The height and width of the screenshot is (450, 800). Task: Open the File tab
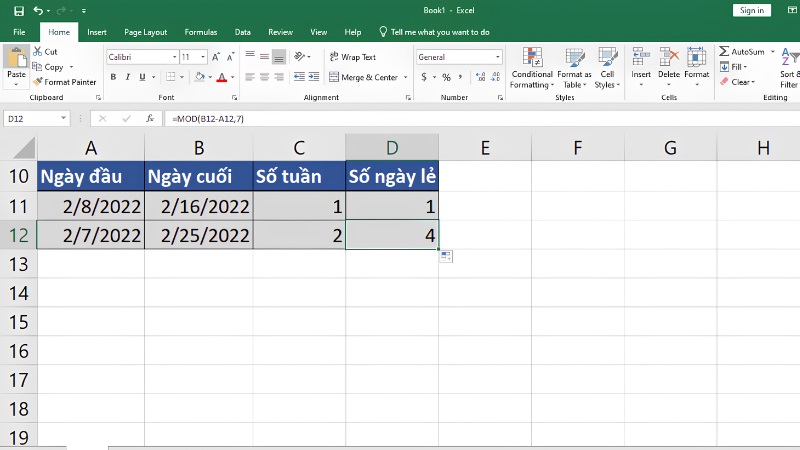pyautogui.click(x=19, y=32)
